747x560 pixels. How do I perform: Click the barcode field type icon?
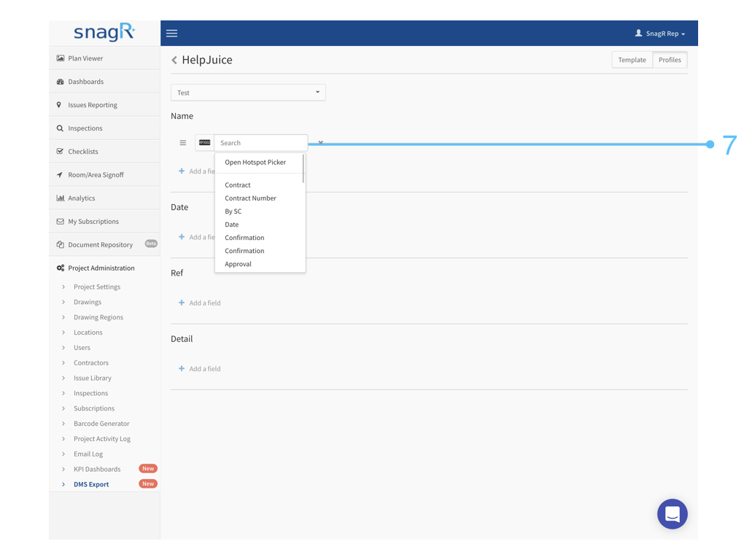pos(204,143)
